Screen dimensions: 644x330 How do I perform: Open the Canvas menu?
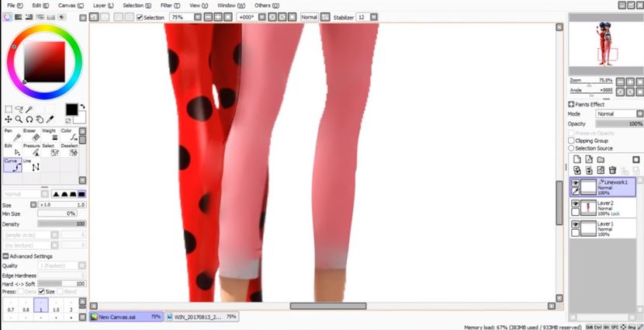pos(71,5)
